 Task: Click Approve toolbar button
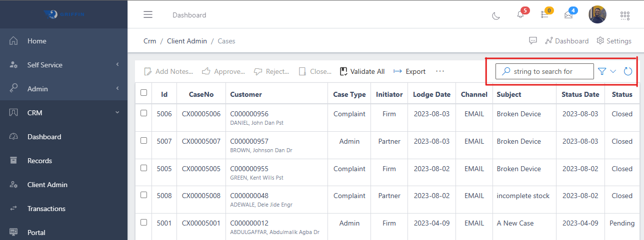223,71
